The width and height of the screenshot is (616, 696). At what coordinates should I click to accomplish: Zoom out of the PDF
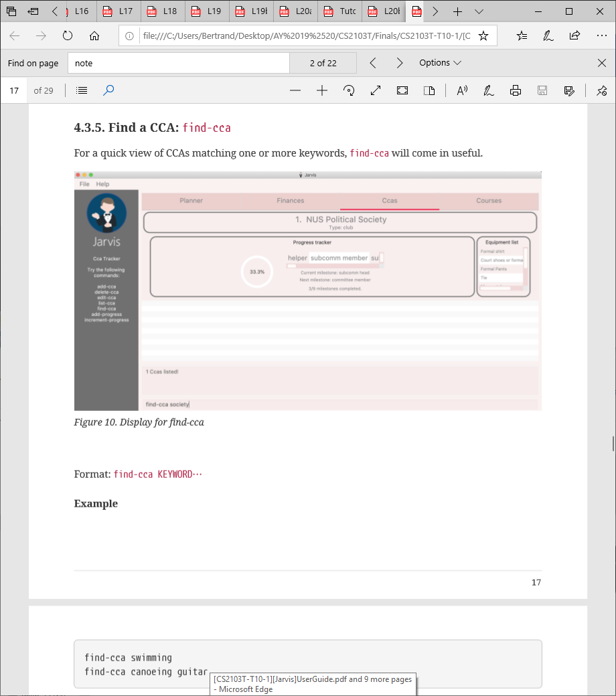pos(295,90)
